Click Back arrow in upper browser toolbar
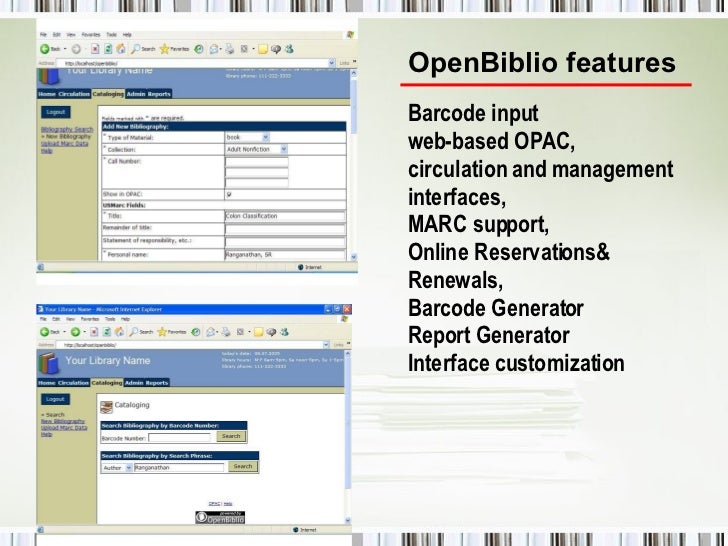 45,49
